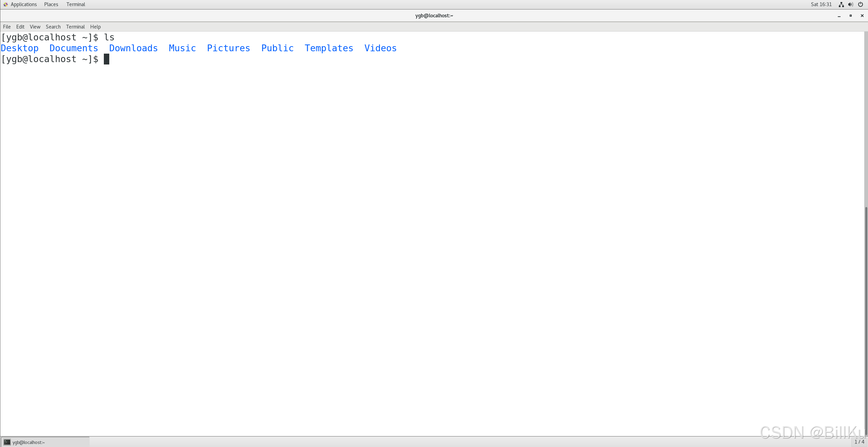This screenshot has width=868, height=447.
Task: Close the terminal window
Action: (862, 16)
